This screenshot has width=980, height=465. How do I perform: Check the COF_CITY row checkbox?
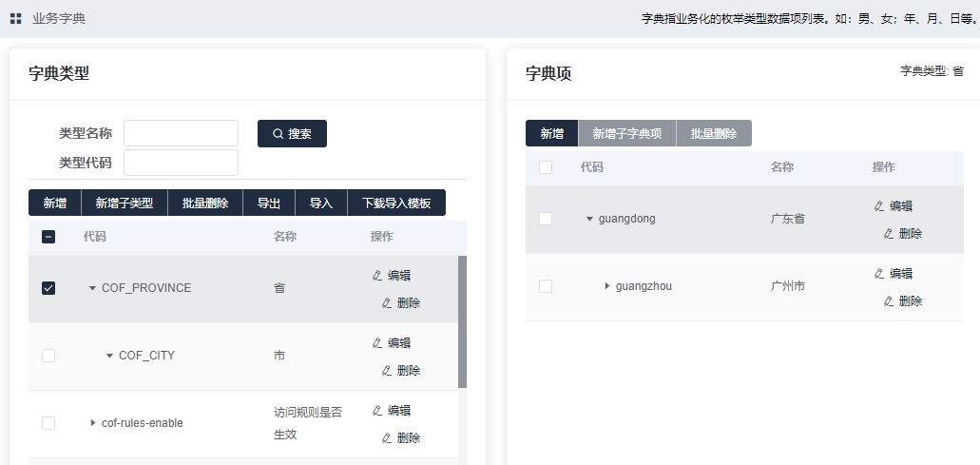tap(48, 356)
